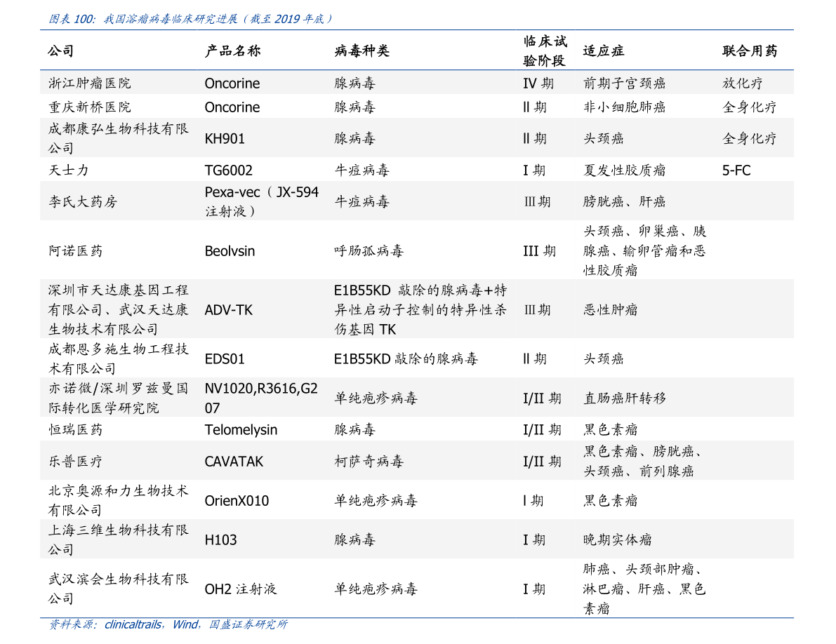This screenshot has width=836, height=644.
Task: Click the cell '阿诺医药'
Action: tap(75, 251)
